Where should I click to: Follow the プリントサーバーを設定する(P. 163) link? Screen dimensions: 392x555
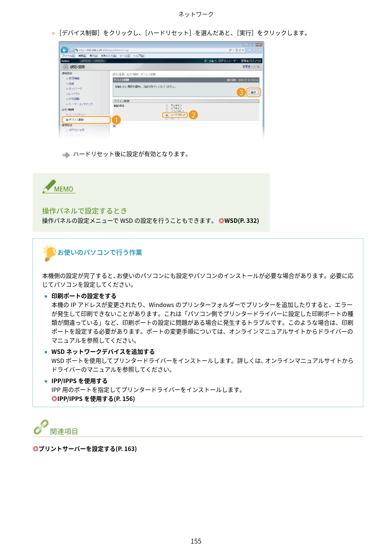click(x=88, y=449)
